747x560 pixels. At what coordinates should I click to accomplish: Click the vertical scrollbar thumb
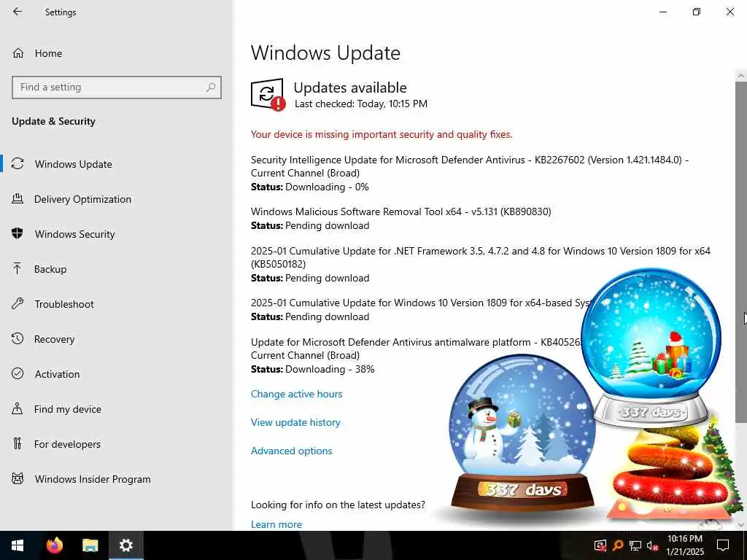[x=741, y=252]
